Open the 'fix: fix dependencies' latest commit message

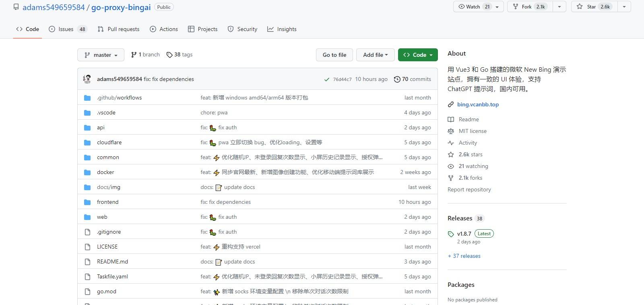[x=169, y=79]
